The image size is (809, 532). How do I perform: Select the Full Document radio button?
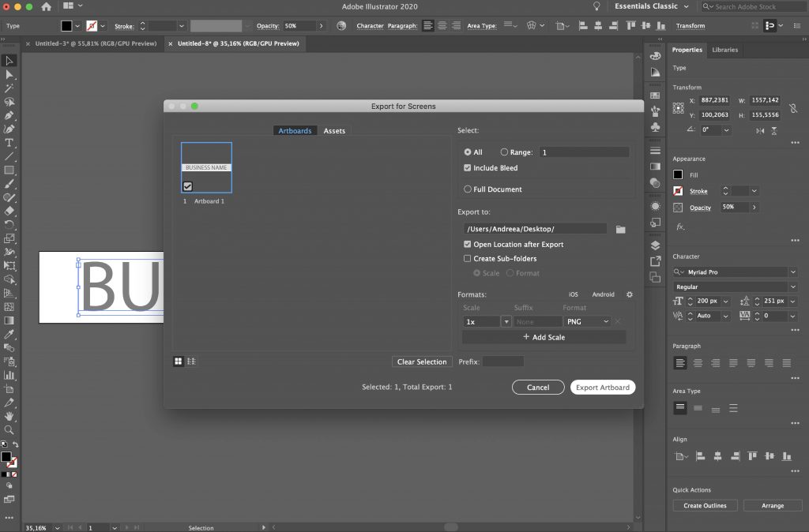469,189
